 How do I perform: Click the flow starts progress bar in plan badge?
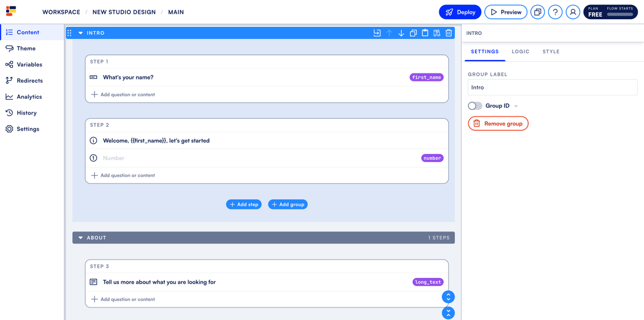click(x=620, y=15)
